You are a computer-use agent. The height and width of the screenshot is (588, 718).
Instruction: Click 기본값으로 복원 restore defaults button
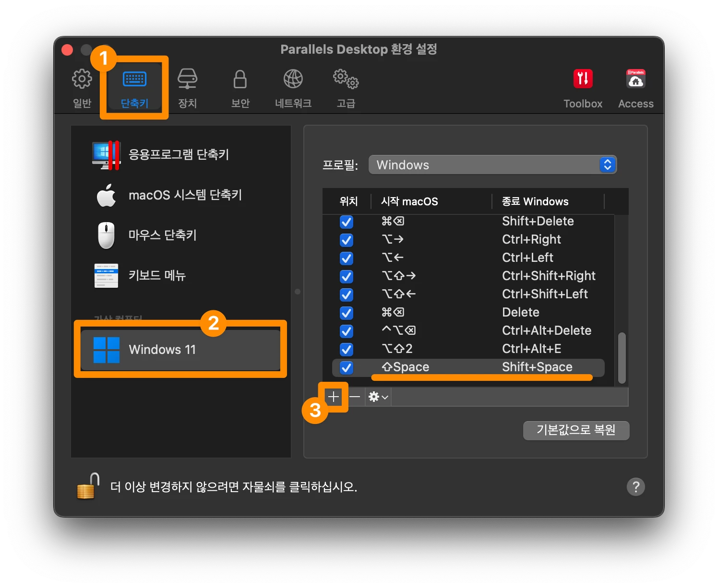coord(576,430)
